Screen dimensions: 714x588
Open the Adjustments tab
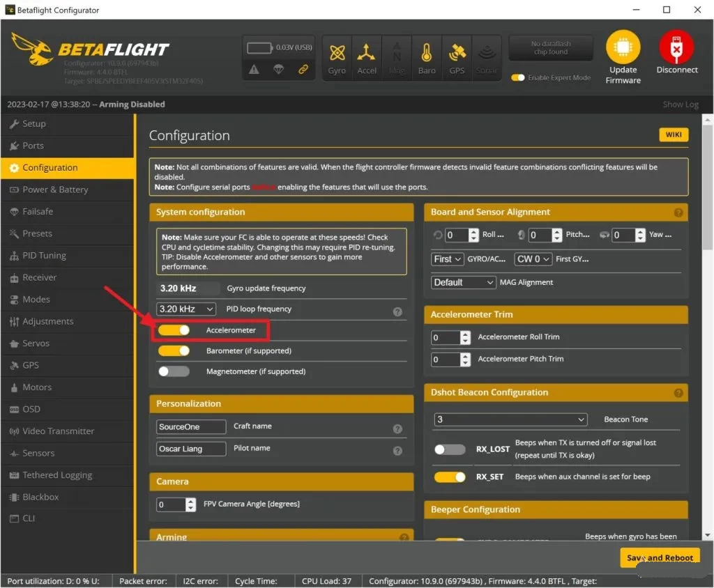click(68, 321)
